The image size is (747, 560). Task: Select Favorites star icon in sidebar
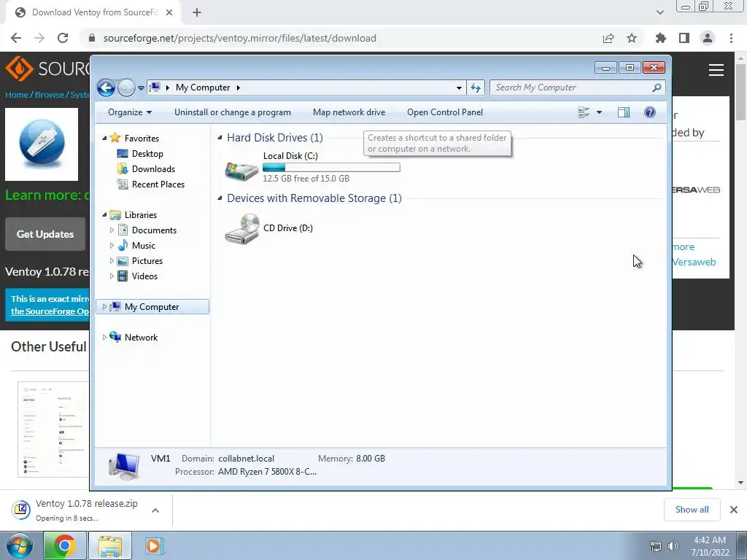pos(115,138)
